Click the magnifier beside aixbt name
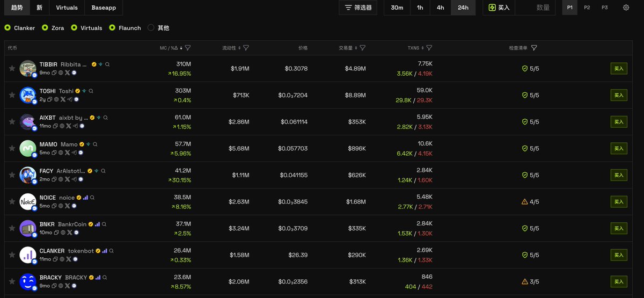 click(x=105, y=118)
